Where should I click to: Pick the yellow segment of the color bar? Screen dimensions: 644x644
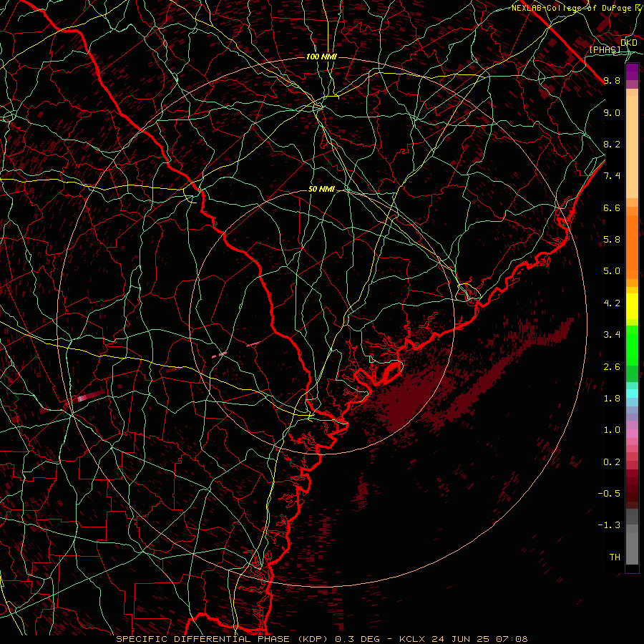[632, 306]
